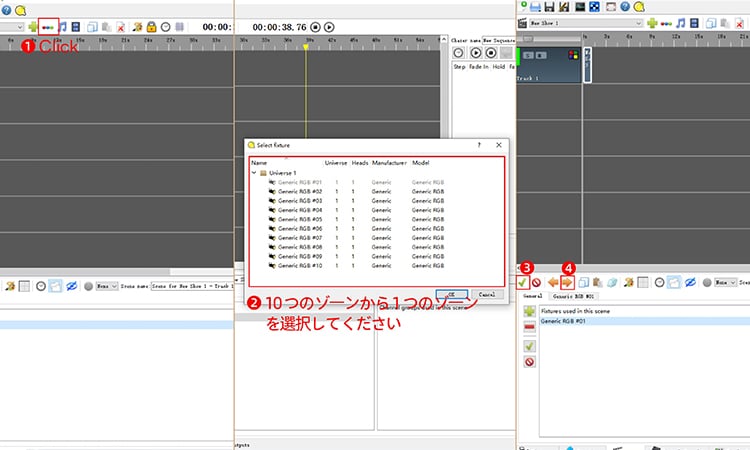The image size is (750, 450).
Task: Open the item color picker in left toolbar
Action: click(x=138, y=27)
